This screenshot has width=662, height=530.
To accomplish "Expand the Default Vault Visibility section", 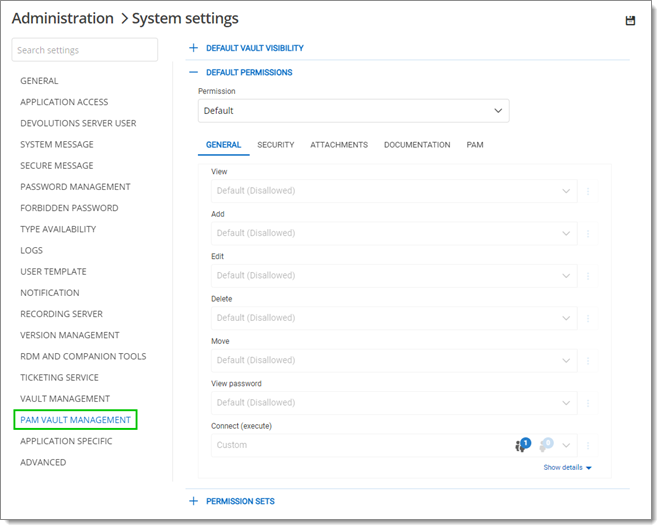I will pyautogui.click(x=247, y=48).
